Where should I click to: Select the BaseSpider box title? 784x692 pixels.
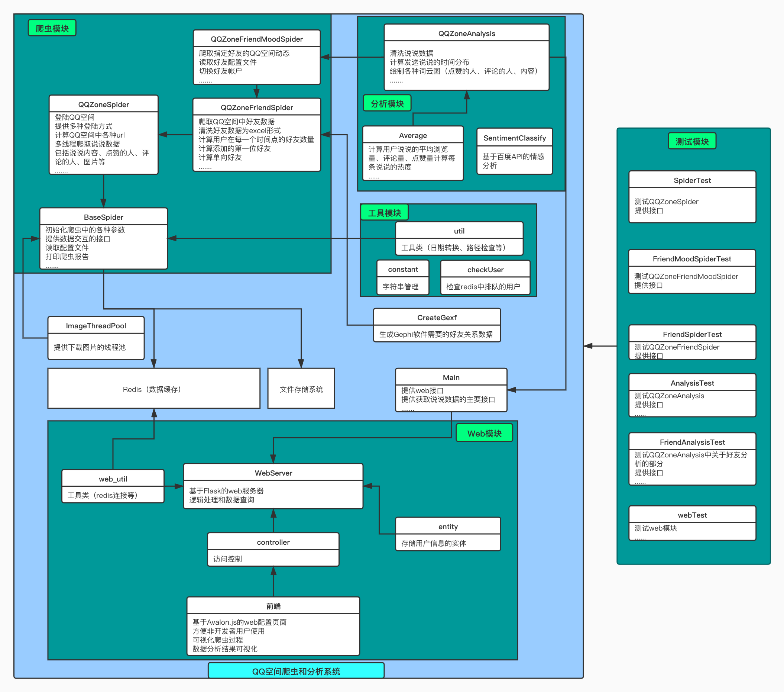click(104, 217)
